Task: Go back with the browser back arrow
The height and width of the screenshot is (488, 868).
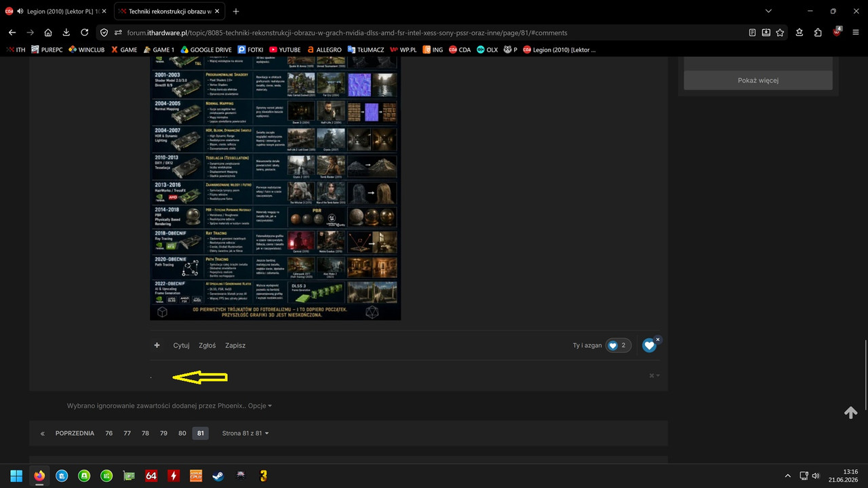Action: [12, 33]
